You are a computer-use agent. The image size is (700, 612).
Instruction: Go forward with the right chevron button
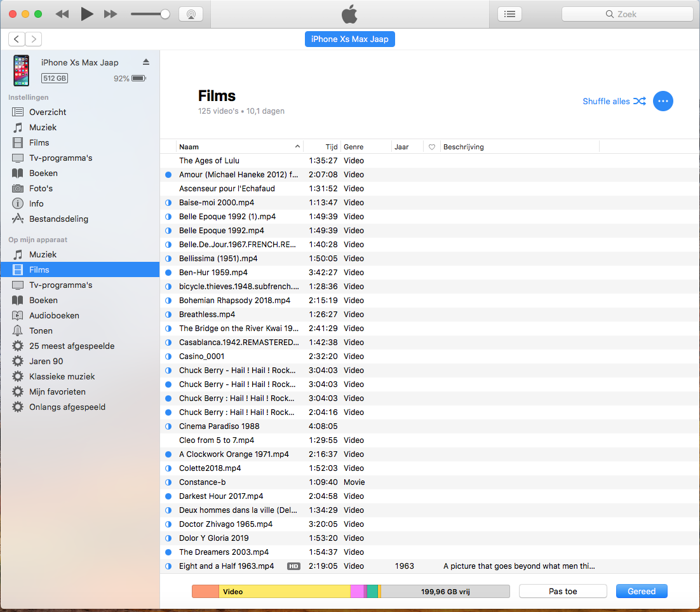click(34, 39)
